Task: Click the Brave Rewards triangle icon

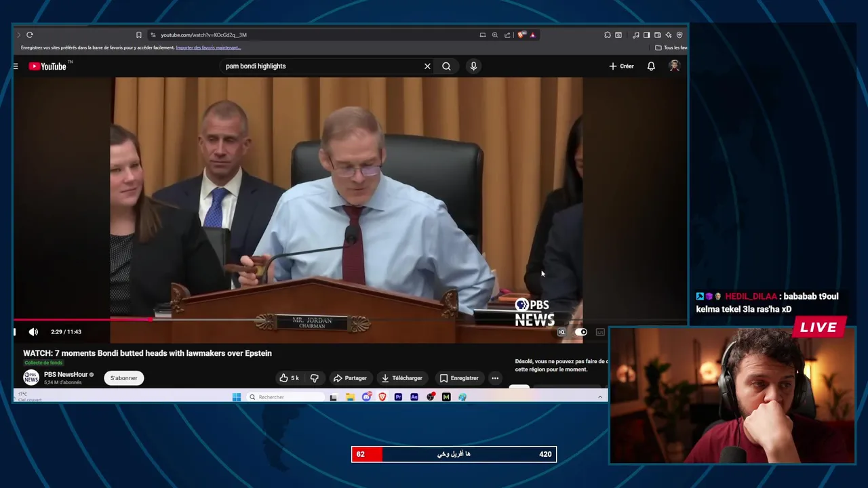Action: click(532, 35)
